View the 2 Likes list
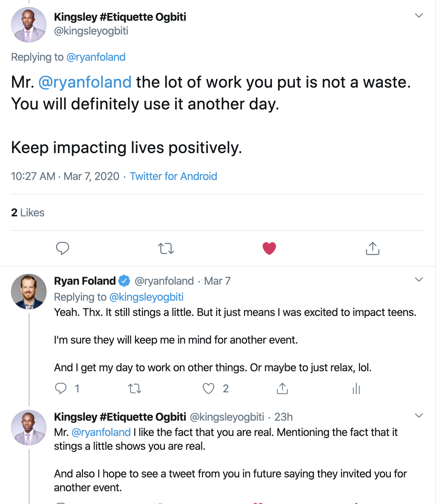 pos(28,213)
